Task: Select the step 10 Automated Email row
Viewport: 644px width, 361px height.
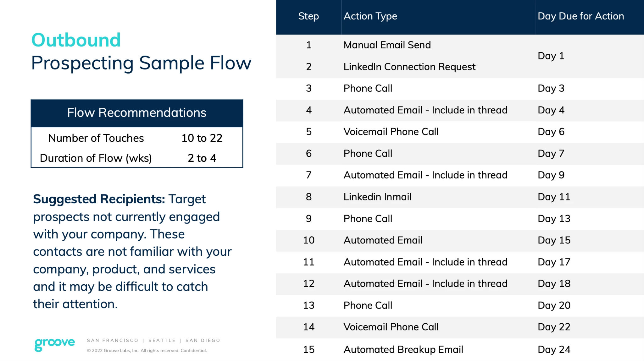Action: (x=460, y=240)
